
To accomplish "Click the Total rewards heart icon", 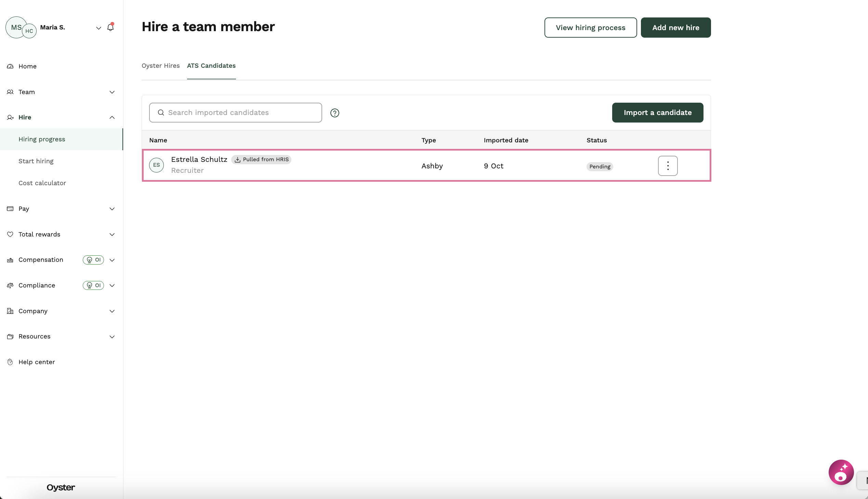I will click(10, 234).
